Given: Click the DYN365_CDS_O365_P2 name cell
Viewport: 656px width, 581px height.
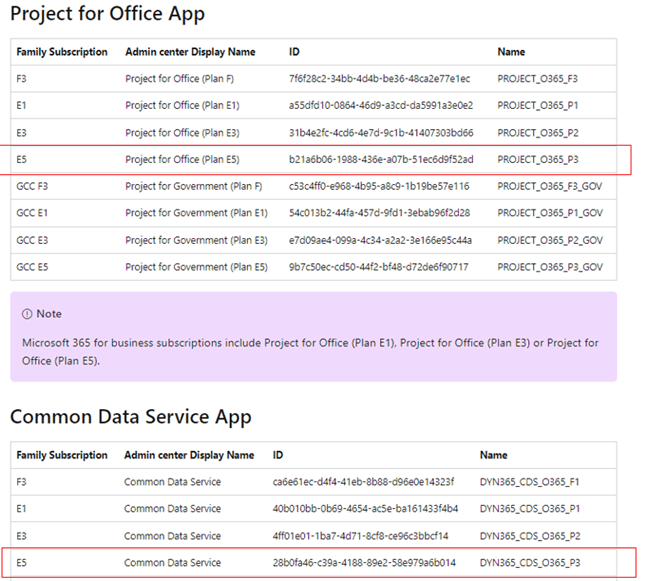Looking at the screenshot, I should 529,535.
